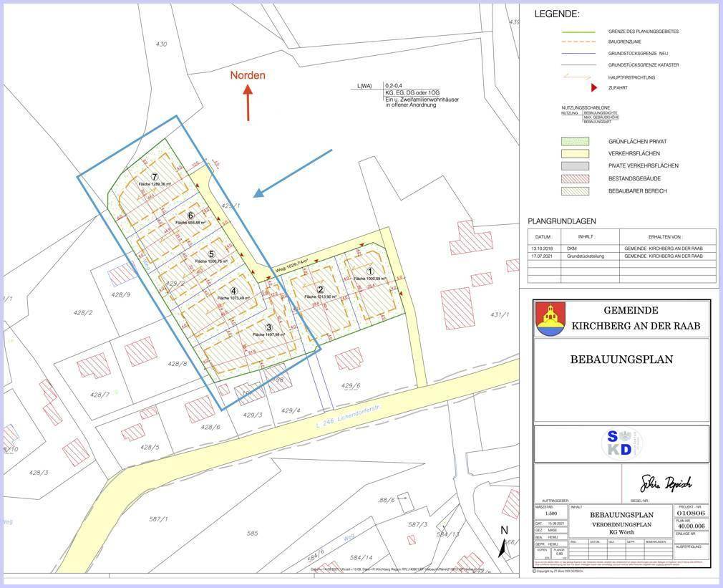Screen dimensions: 723x588
Task: Click the 'KG, EG, DG oder 1OG' text
Action: tap(412, 92)
